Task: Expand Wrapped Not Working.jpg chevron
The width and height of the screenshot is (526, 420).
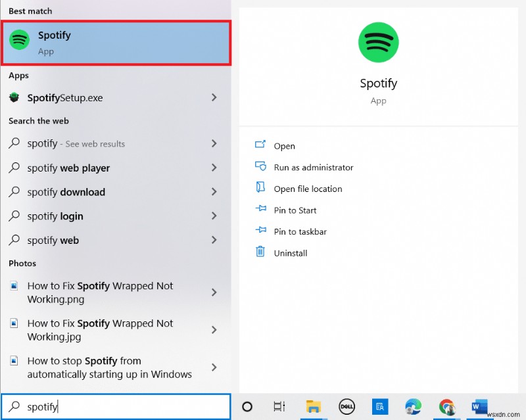Action: pos(214,330)
